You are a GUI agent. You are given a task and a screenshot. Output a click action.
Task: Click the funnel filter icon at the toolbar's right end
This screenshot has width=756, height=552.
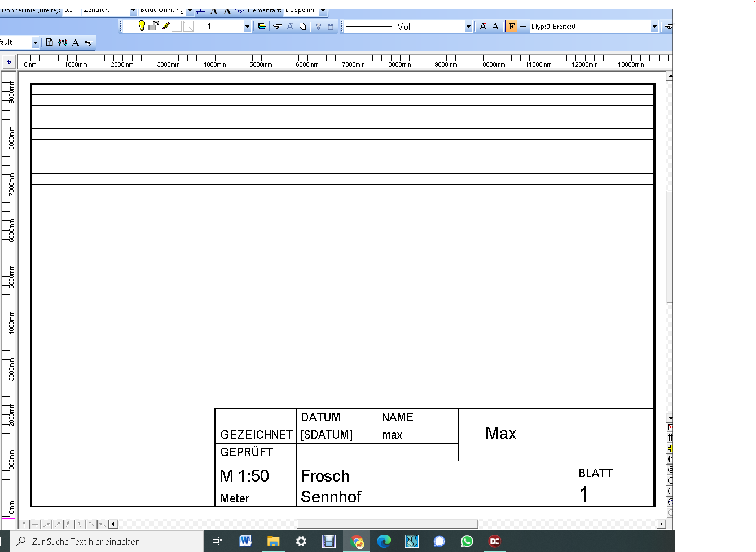pos(667,26)
